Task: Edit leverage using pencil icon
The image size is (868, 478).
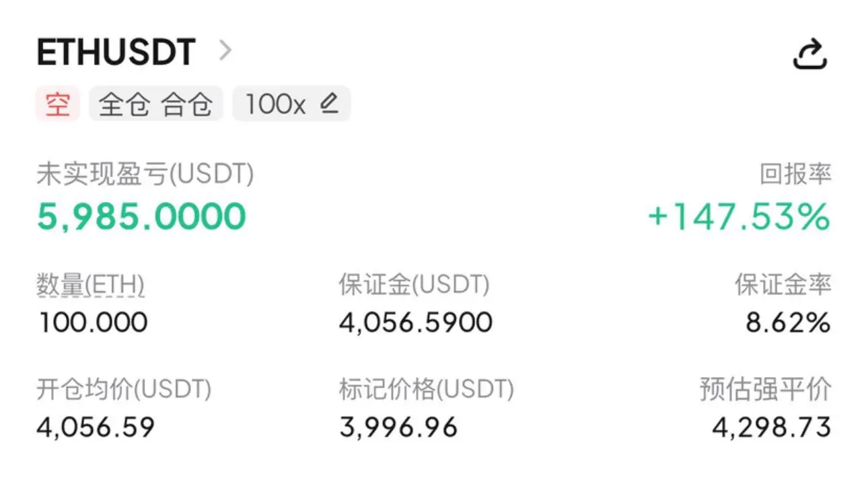Action: pos(329,103)
